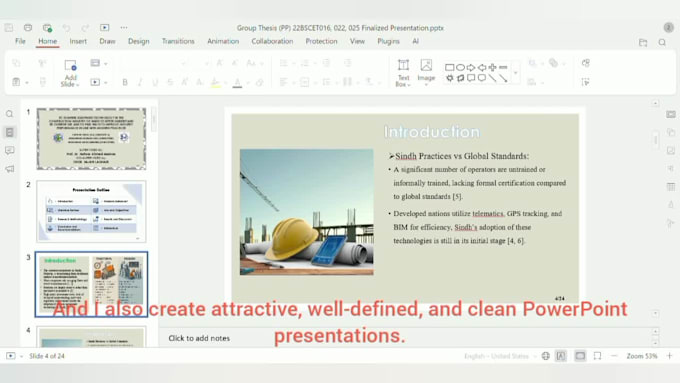Expand the shapes gallery dropdown arrow
680x383 pixels.
(516, 73)
